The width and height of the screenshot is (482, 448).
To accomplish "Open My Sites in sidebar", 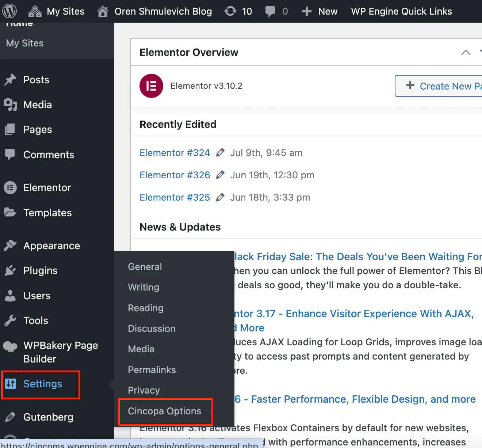I will pyautogui.click(x=25, y=43).
